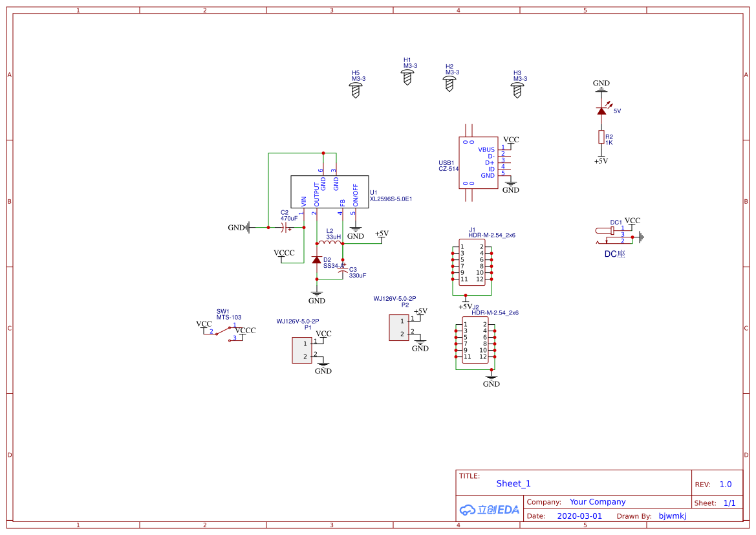
Task: Click the VCC flag on USB1 VBUS
Action: (511, 141)
